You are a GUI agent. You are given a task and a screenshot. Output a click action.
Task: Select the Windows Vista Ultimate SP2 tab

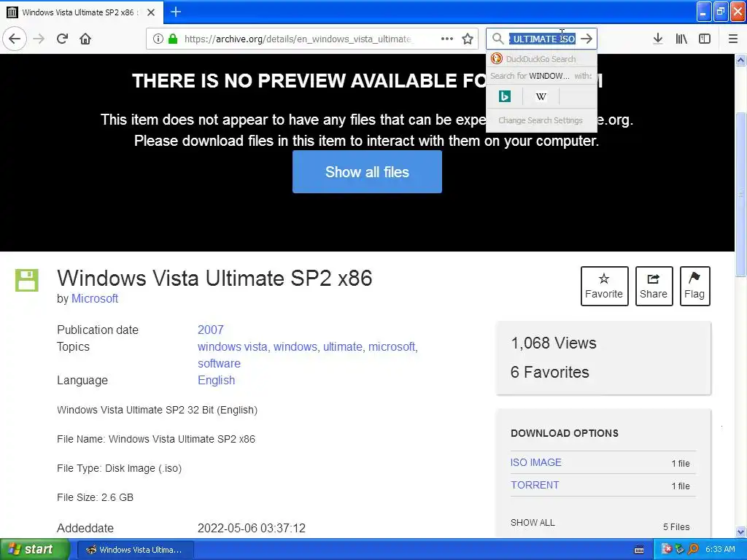click(80, 12)
